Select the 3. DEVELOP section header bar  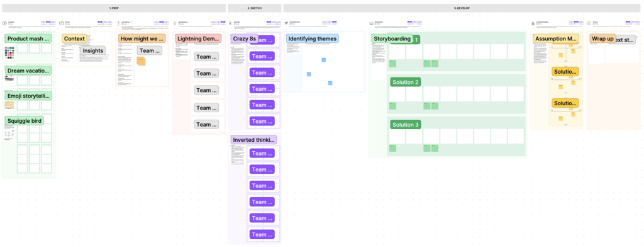462,8
